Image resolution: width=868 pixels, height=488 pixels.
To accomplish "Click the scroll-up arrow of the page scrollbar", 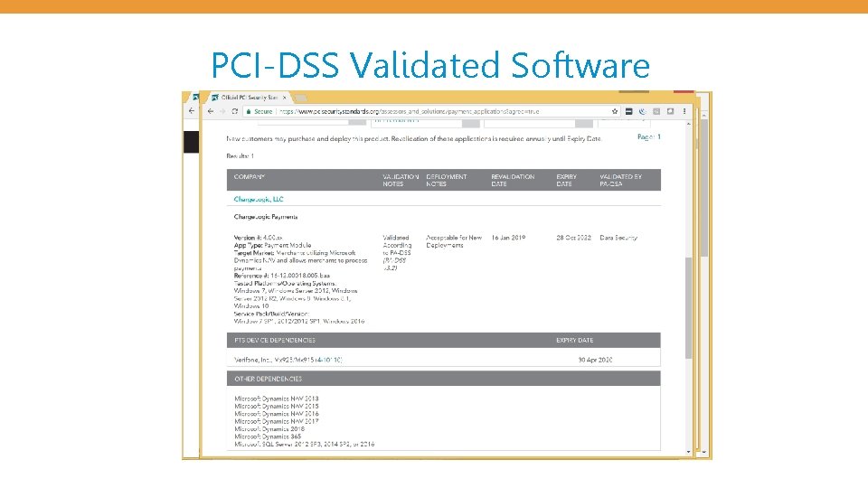I will 689,124.
